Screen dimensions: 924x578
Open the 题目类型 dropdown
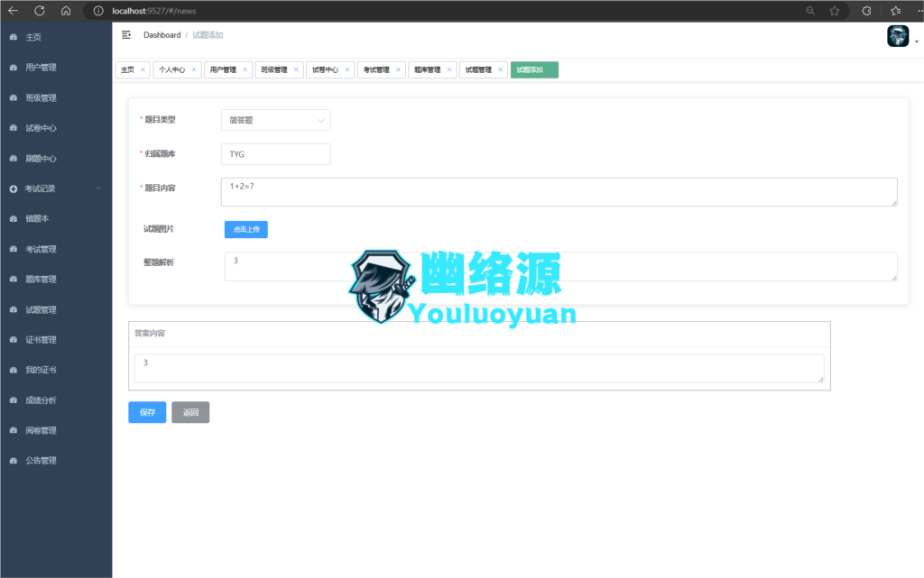pyautogui.click(x=276, y=120)
